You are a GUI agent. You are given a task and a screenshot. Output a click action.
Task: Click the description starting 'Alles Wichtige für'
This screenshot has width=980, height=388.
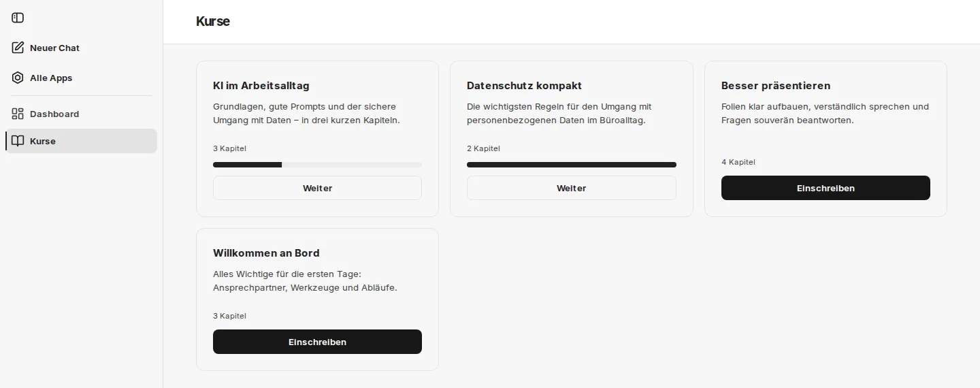click(305, 281)
